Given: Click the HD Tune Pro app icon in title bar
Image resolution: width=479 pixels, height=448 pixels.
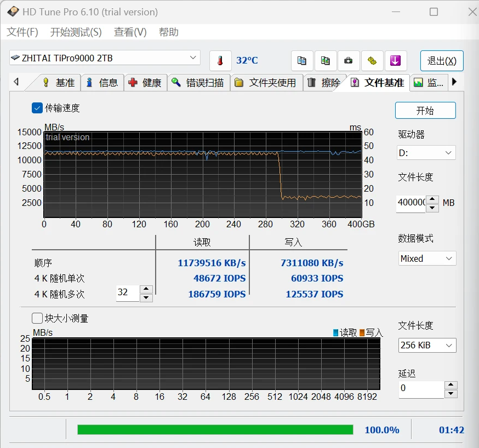Looking at the screenshot, I should click(13, 12).
